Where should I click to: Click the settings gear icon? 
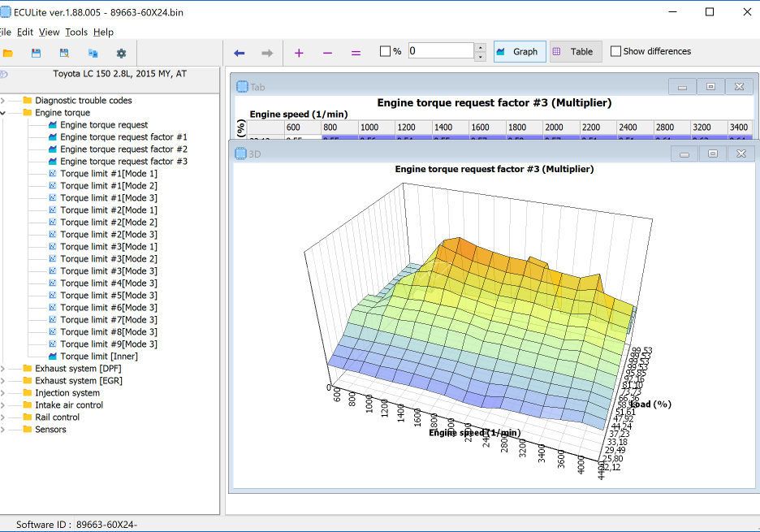121,53
